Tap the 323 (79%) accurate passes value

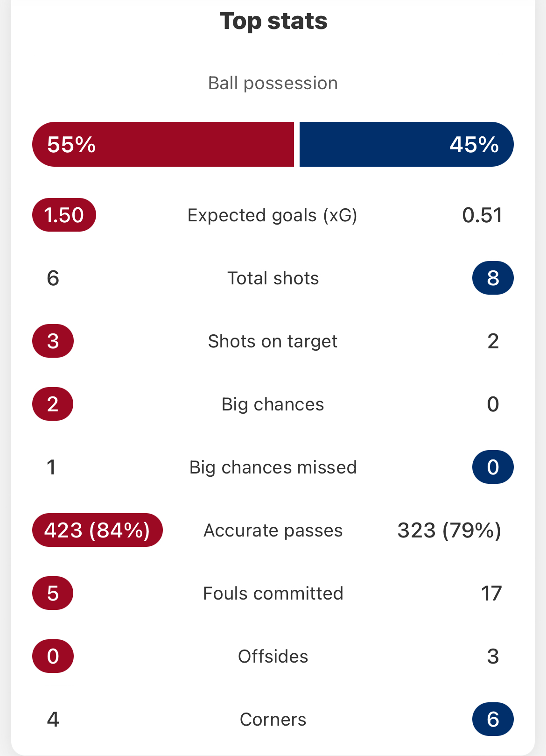pyautogui.click(x=449, y=530)
